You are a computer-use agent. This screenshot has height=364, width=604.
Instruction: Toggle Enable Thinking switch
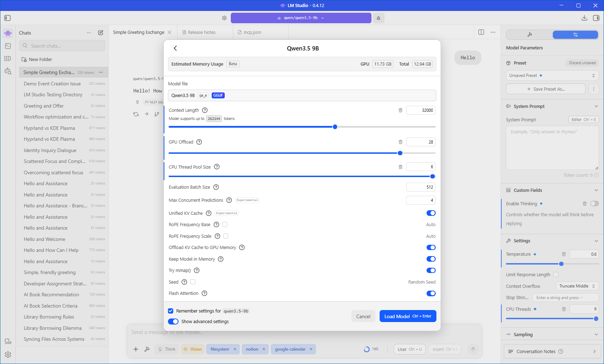(x=594, y=204)
